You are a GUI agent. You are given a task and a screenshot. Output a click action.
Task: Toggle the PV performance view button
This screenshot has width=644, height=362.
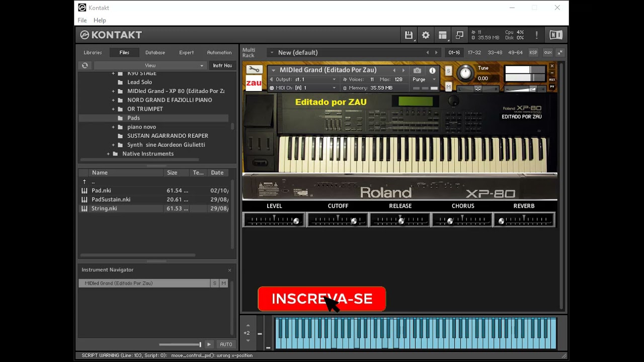coord(552,86)
